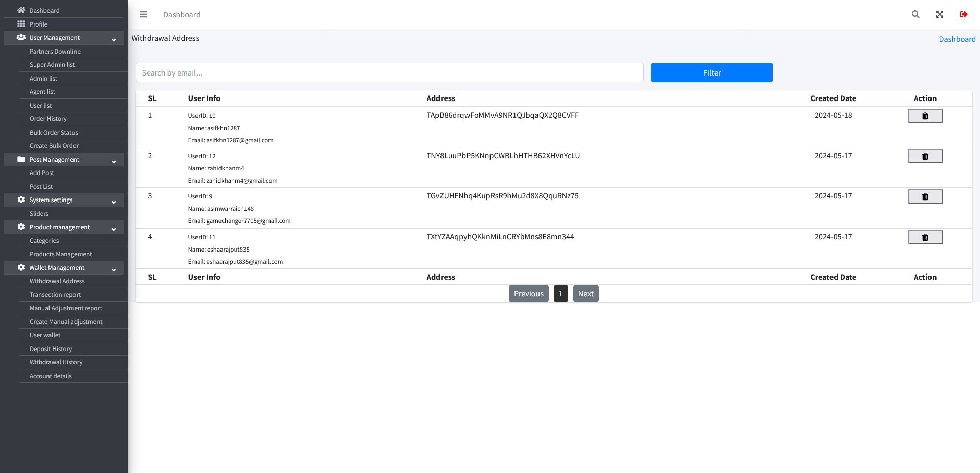The image size is (980, 473).
Task: Select Create Bulk Order menu item
Action: coord(54,146)
